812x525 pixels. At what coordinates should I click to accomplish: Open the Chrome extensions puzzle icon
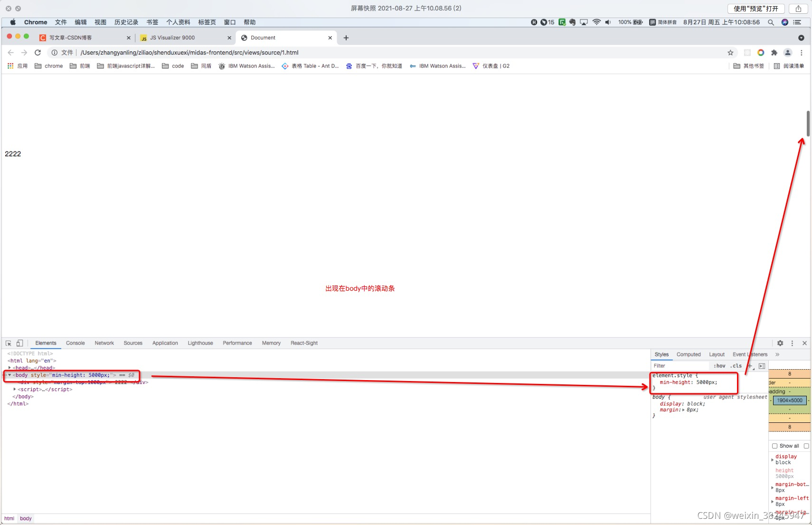click(x=774, y=53)
